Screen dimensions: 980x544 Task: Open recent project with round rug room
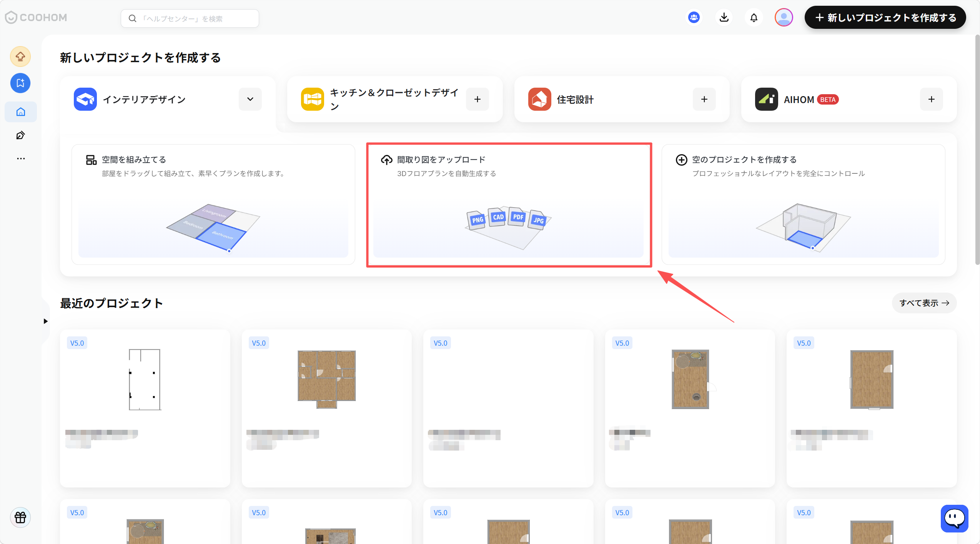[690, 408]
